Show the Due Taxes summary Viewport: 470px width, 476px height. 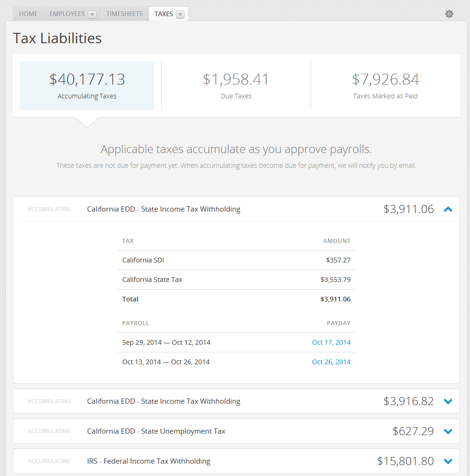236,86
